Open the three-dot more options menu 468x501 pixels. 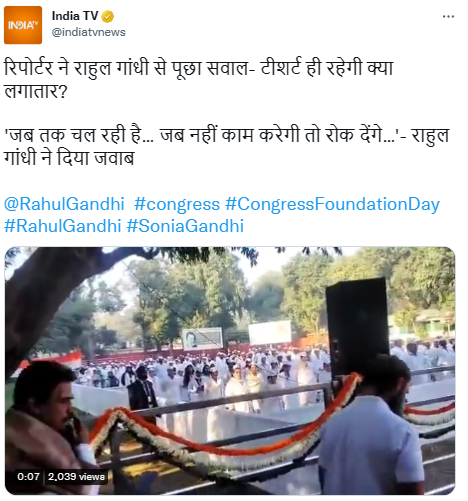[448, 16]
